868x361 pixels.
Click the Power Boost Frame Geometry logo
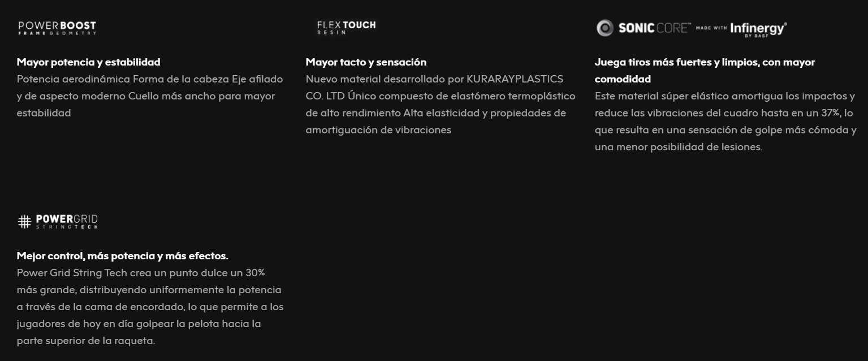click(x=57, y=28)
